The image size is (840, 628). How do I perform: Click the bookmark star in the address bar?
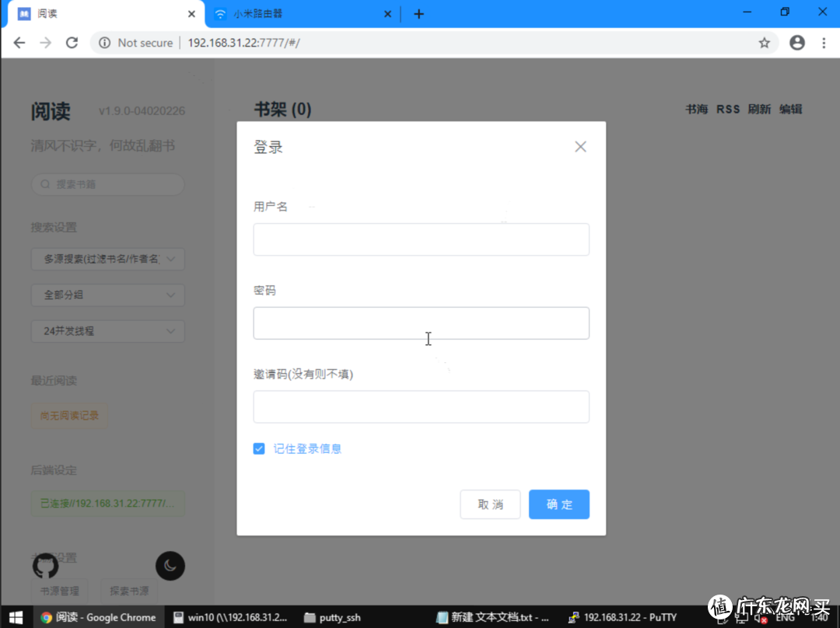click(765, 43)
